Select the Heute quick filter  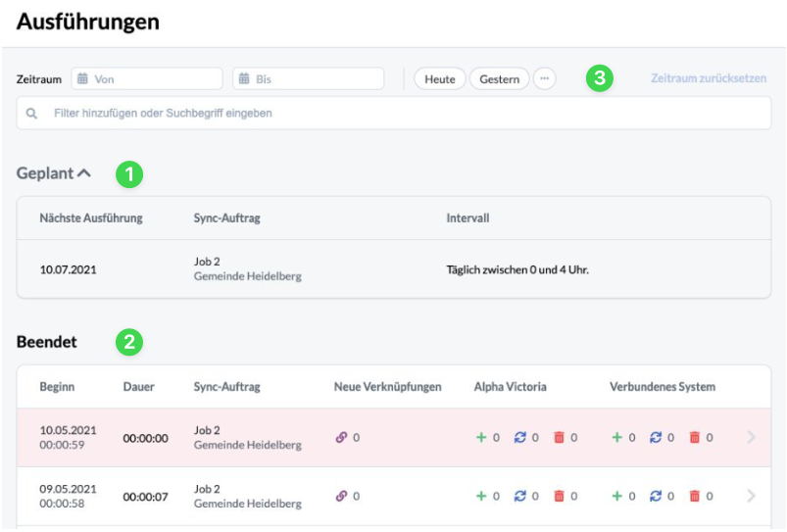(x=440, y=79)
